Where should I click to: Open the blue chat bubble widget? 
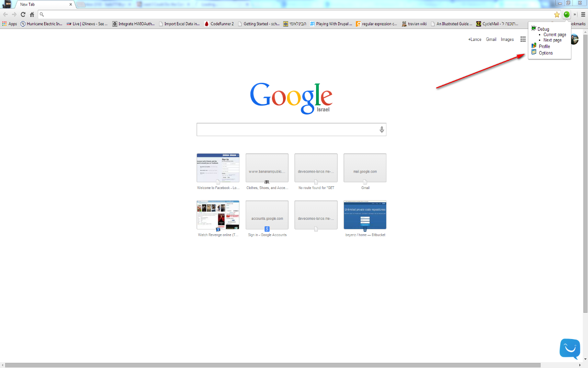pos(570,348)
